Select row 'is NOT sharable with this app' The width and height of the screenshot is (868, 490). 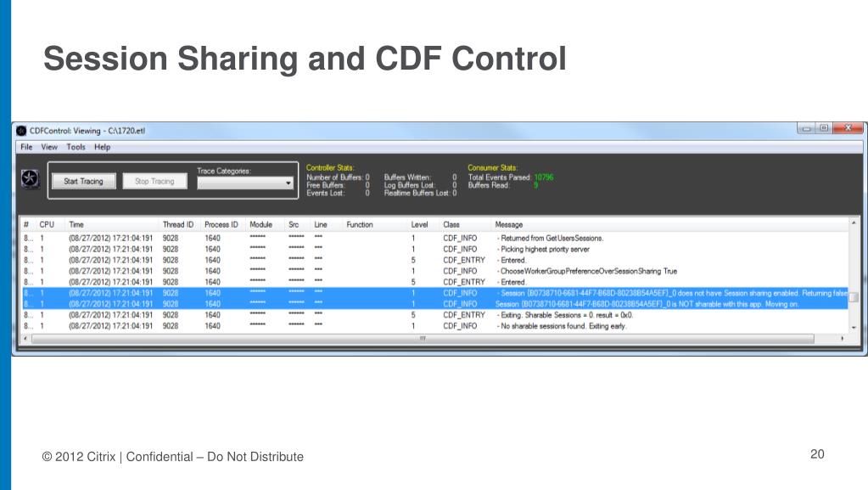[x=434, y=304]
